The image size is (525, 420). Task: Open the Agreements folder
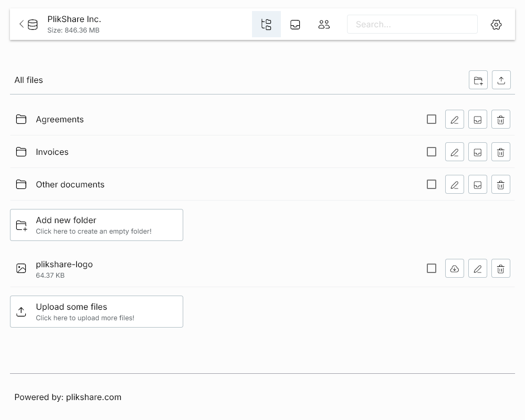[60, 120]
